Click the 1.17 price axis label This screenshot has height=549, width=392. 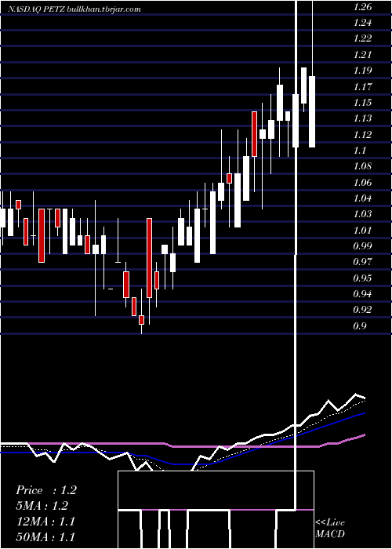click(x=362, y=86)
